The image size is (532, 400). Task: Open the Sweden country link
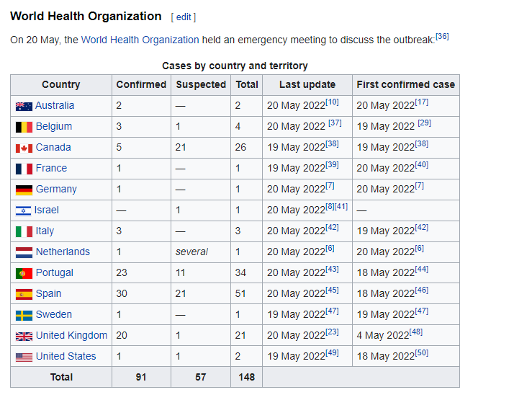coord(53,314)
